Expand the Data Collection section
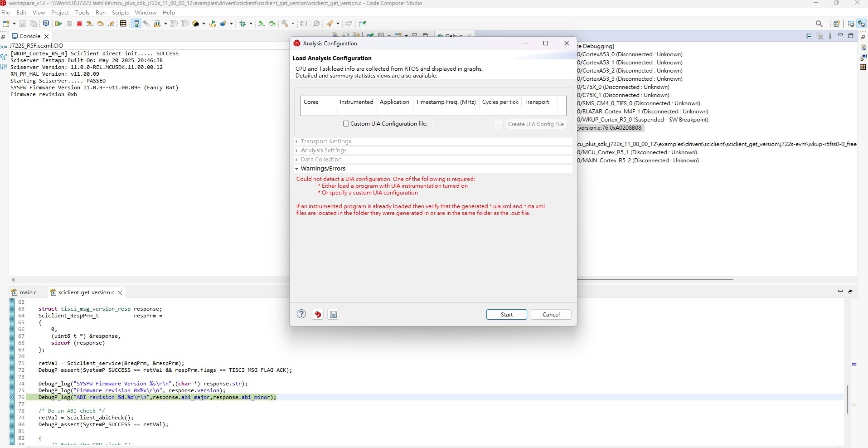This screenshot has height=448, width=868. tap(296, 160)
